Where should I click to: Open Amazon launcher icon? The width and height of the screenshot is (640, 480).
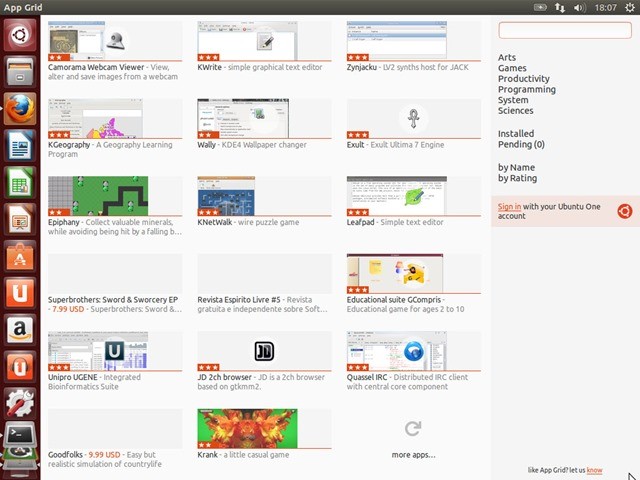[20, 330]
